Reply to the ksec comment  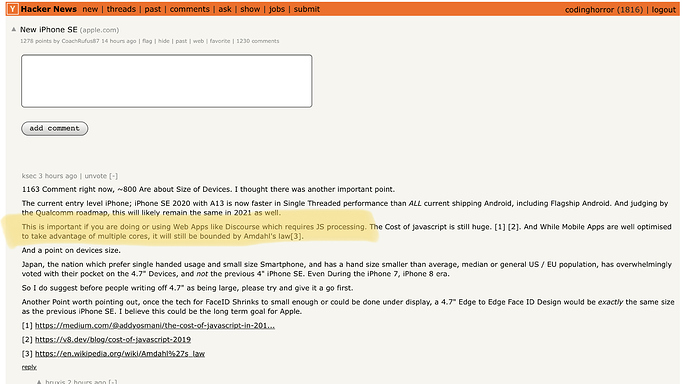29,367
